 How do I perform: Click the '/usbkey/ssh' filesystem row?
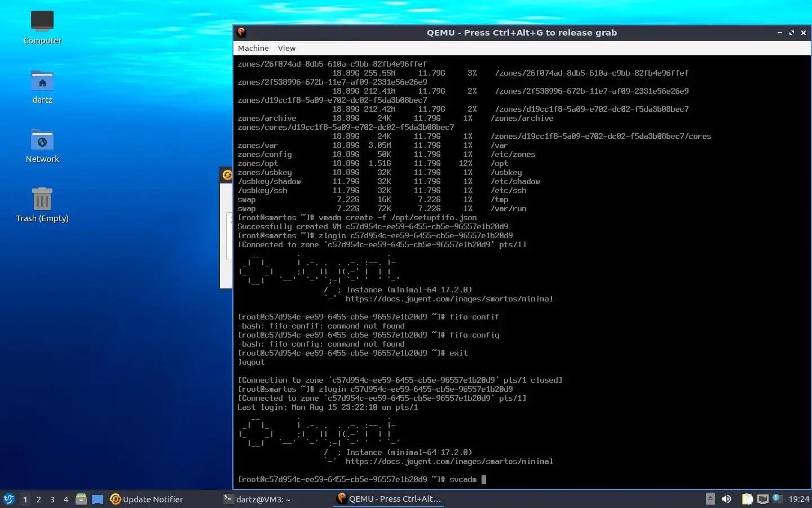[382, 190]
